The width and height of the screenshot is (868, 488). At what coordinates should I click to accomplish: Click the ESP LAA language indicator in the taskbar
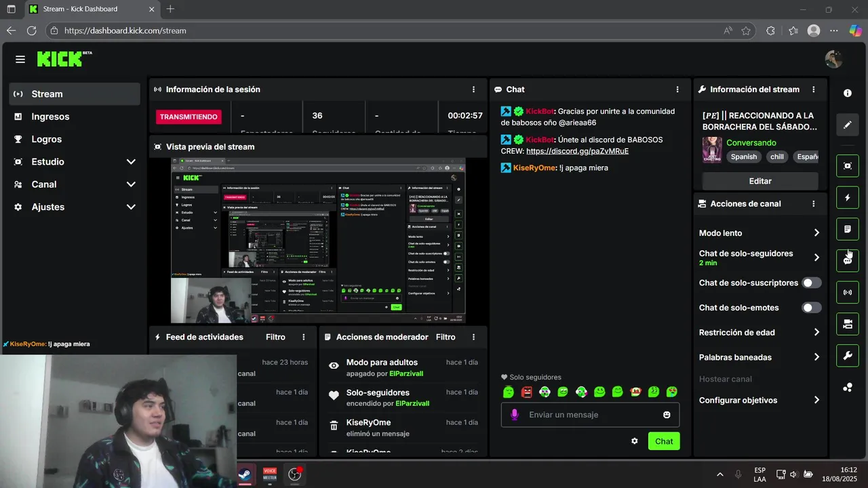(x=759, y=474)
